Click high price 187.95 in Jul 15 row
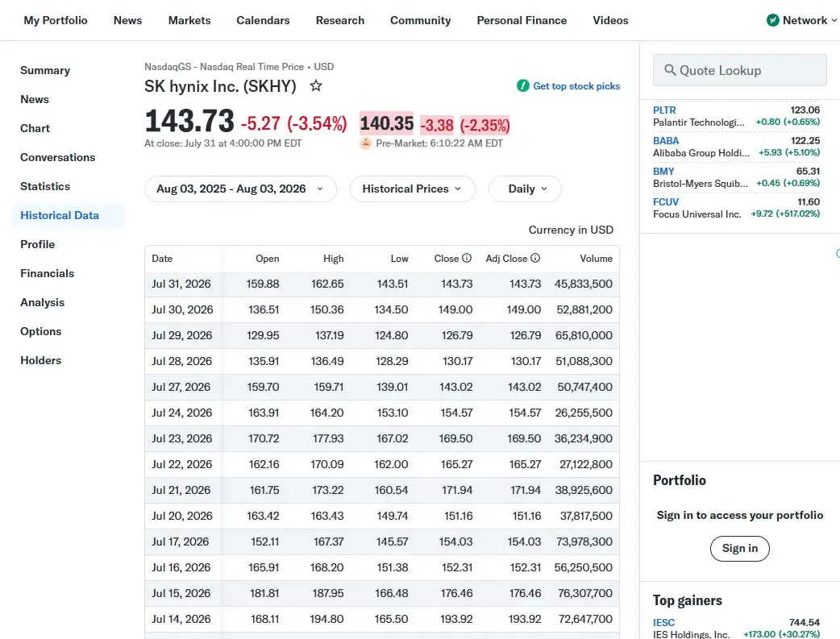The height and width of the screenshot is (639, 840). [x=328, y=593]
